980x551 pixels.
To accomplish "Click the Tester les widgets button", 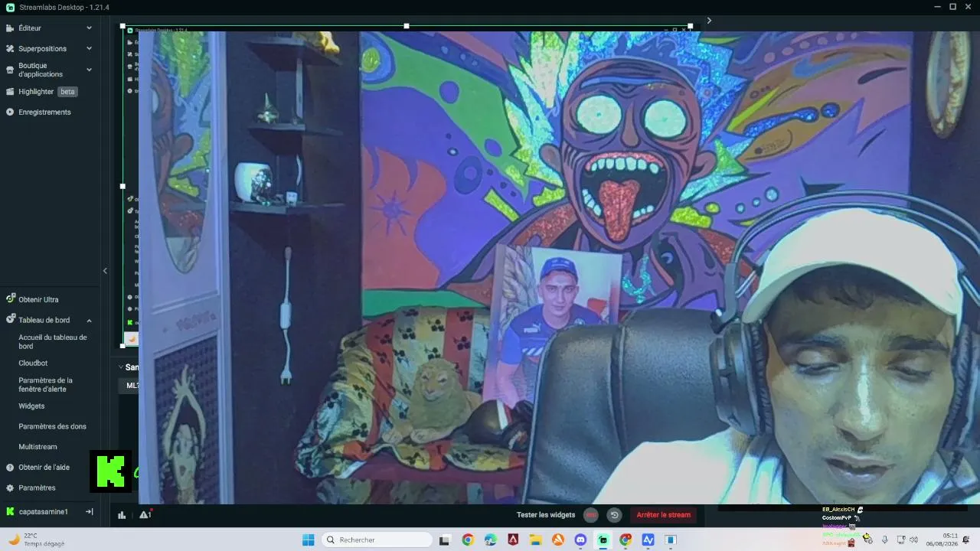I will 546,515.
